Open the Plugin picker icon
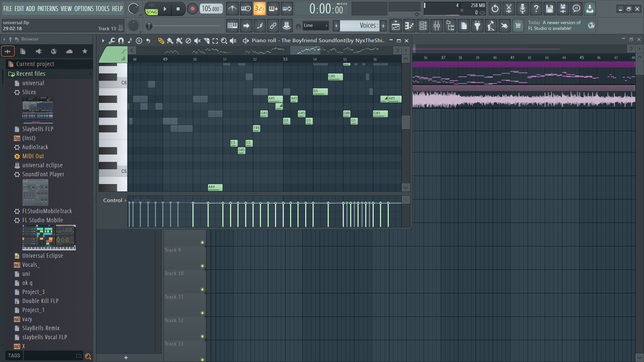Screen dimensions: 644x362 pos(477,25)
